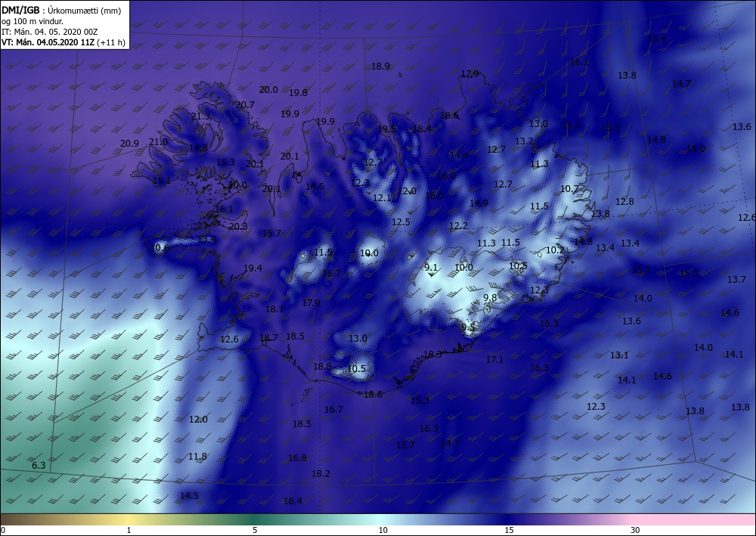Click the map value 19.5

click(x=386, y=129)
